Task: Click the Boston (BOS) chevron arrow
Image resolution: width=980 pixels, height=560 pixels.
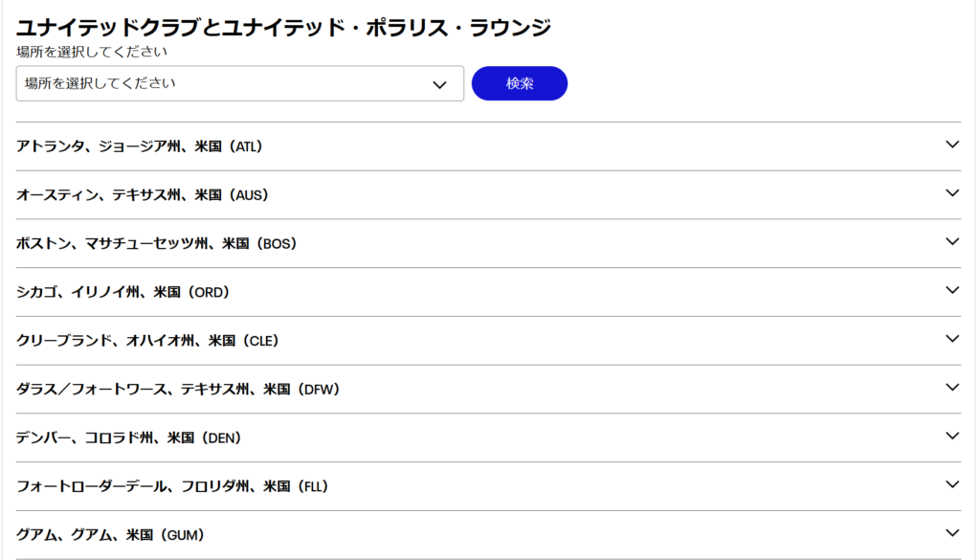Action: [951, 242]
